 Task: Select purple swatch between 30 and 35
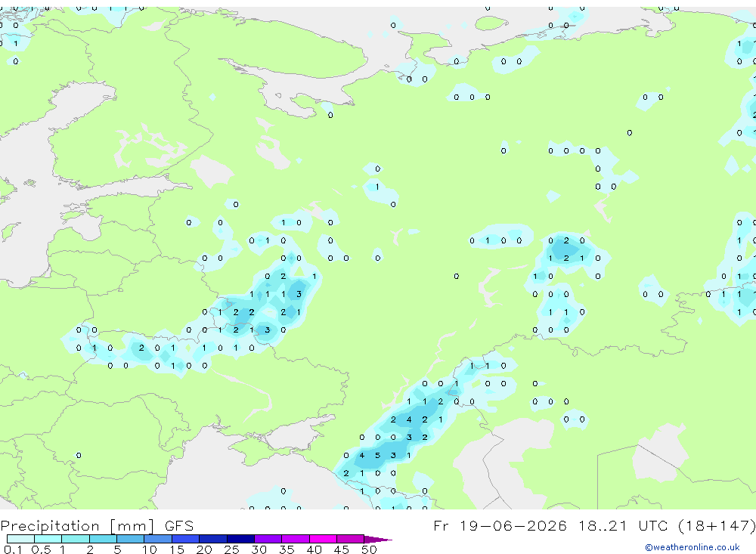[x=268, y=539]
